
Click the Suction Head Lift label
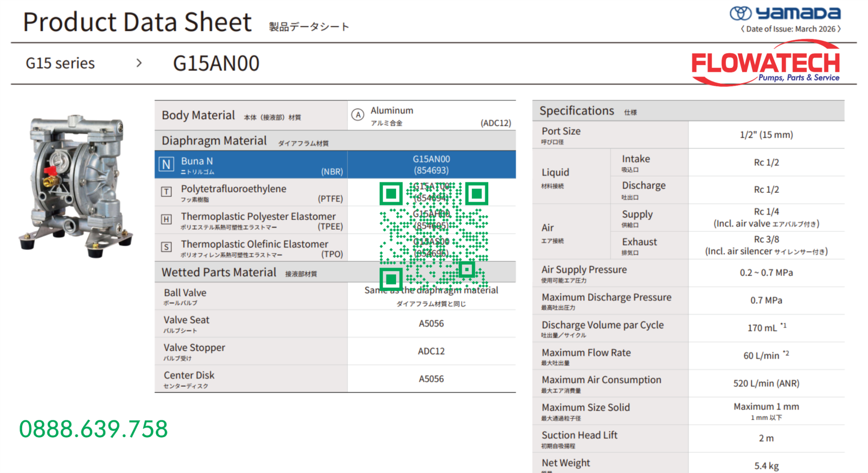point(579,436)
